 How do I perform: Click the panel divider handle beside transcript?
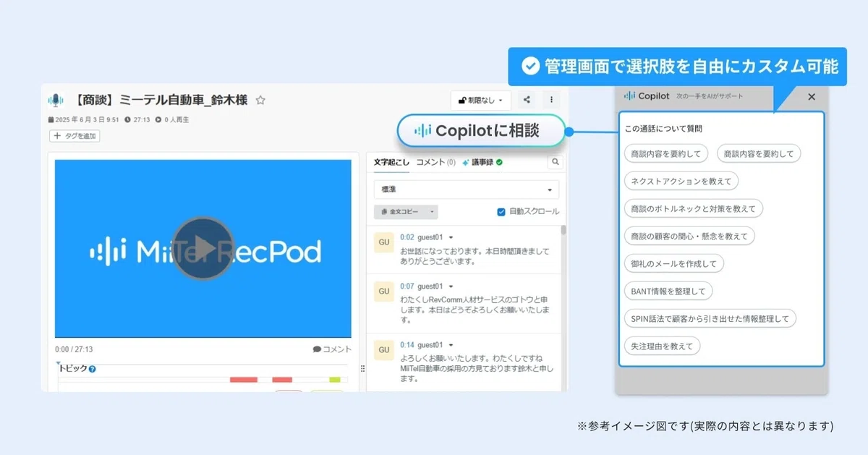[362, 369]
